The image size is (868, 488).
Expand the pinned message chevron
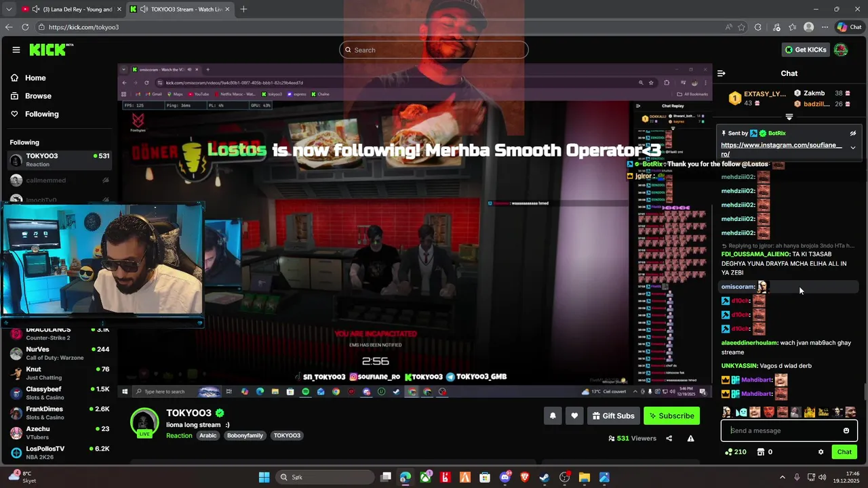[x=853, y=148]
